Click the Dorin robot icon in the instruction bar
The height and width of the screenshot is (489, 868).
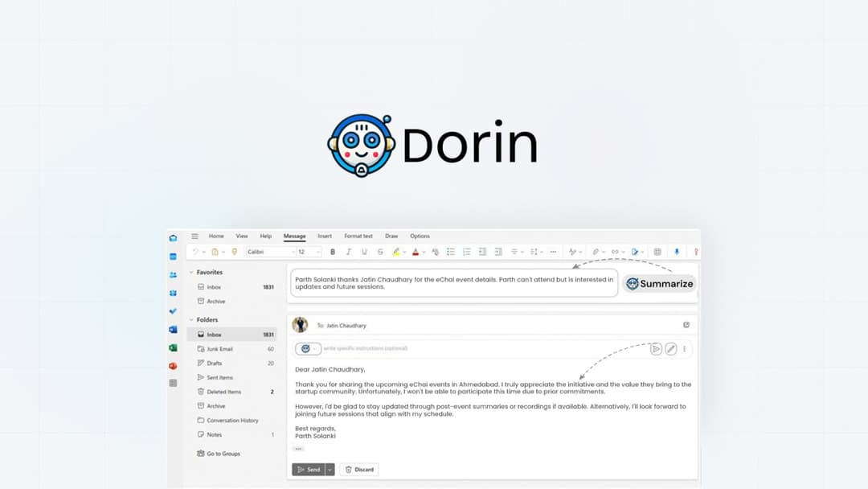coord(306,348)
